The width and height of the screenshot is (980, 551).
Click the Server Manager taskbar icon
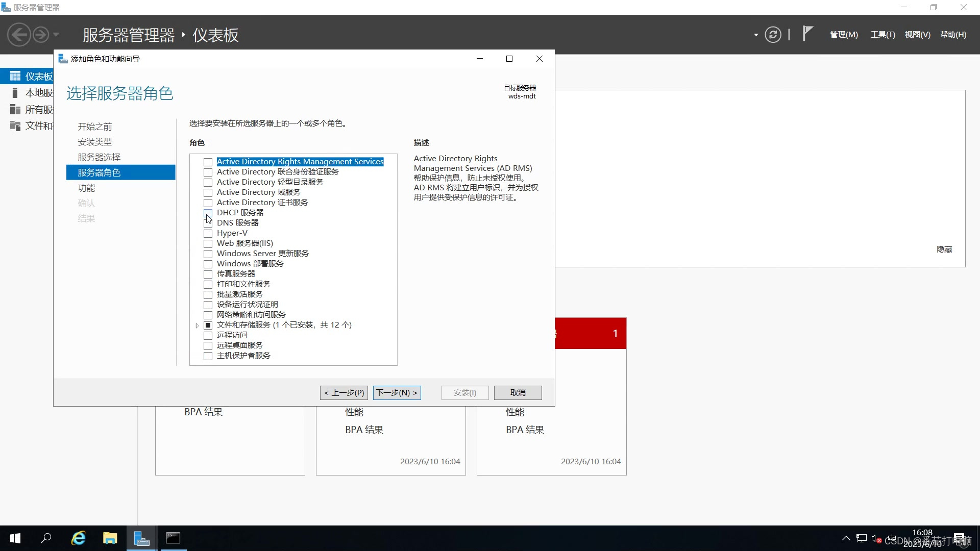click(x=141, y=538)
